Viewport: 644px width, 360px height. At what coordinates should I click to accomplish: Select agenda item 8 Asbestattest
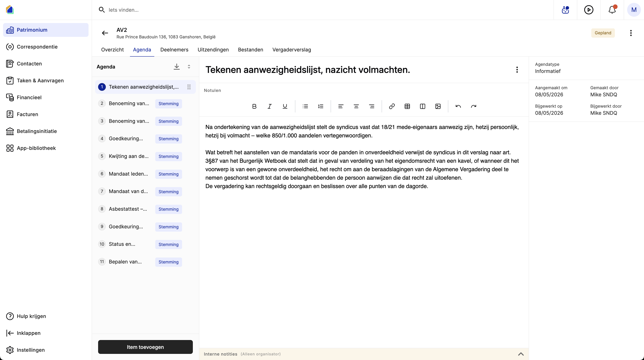pos(145,209)
